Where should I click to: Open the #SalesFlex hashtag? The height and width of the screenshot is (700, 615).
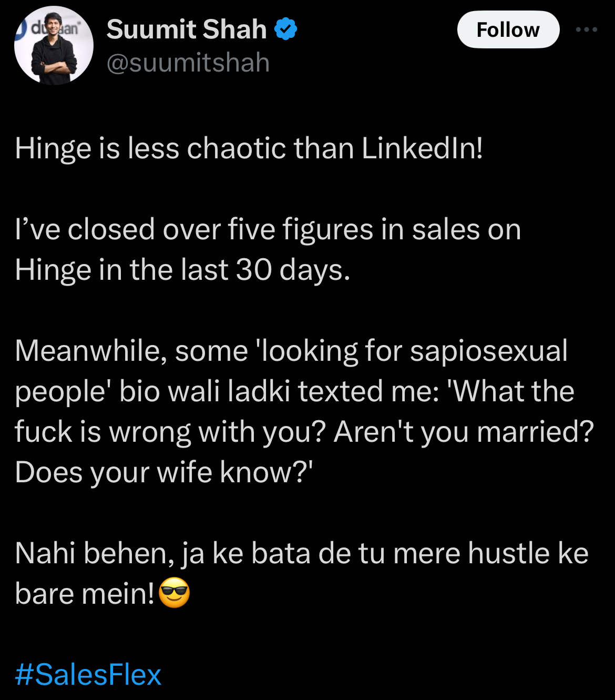click(88, 675)
